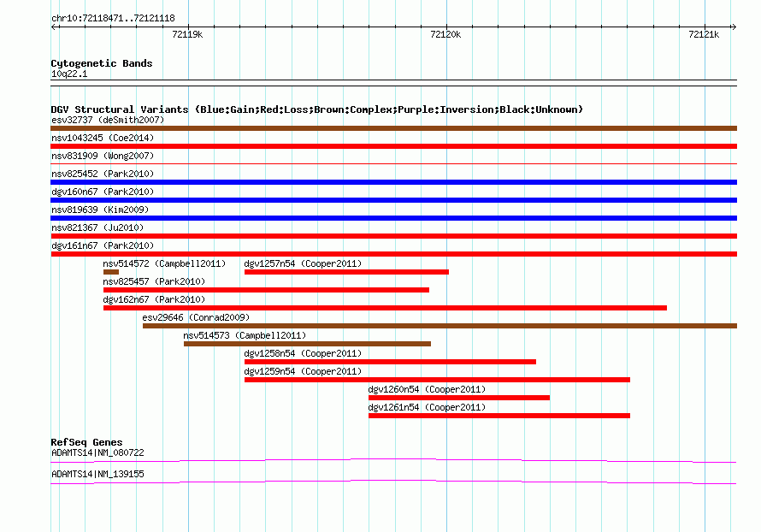Image resolution: width=761 pixels, height=532 pixels.
Task: Open nsv514572 (Campbell2011) label
Action: [x=164, y=263]
